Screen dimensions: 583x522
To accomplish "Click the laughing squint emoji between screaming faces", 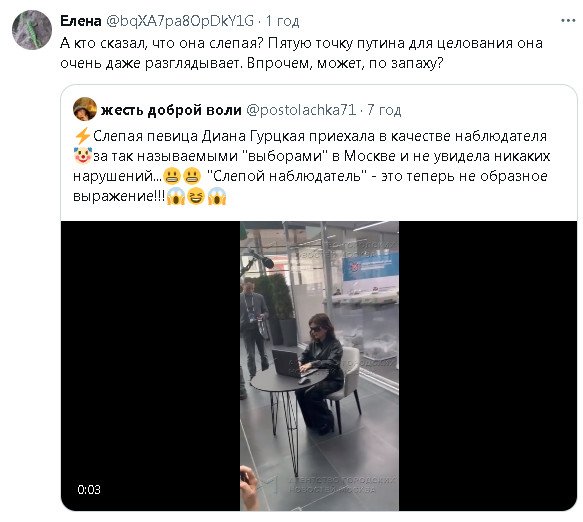I will 196,196.
